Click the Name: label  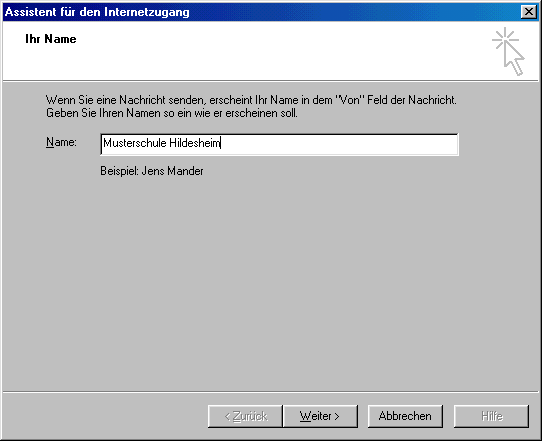point(61,142)
